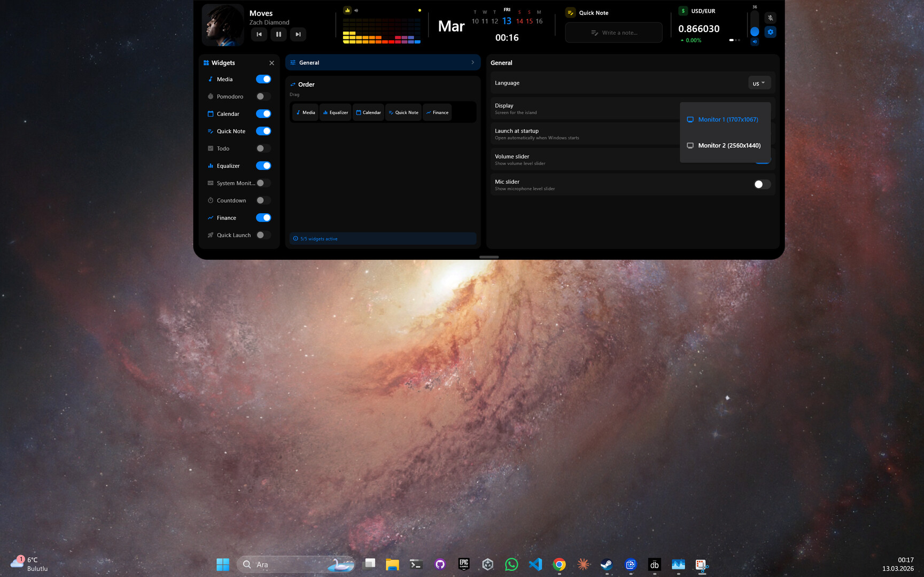Click the blue settings gear icon
924x577 pixels.
pyautogui.click(x=770, y=32)
